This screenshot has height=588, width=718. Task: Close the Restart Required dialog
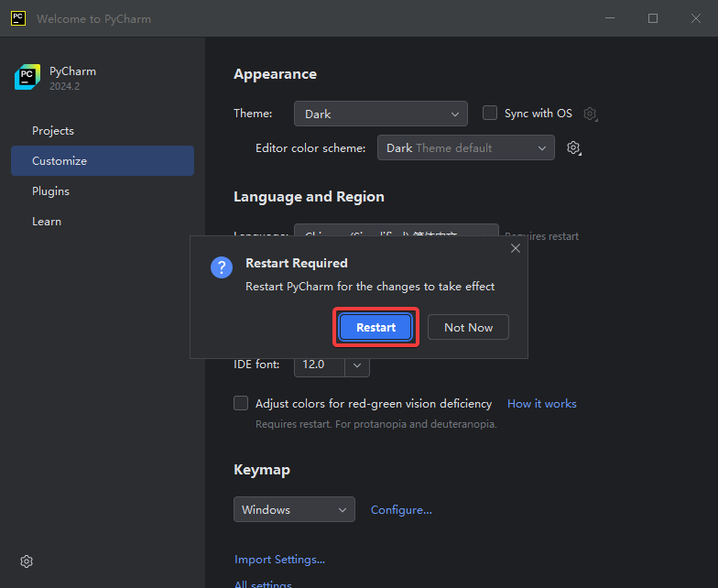tap(515, 248)
